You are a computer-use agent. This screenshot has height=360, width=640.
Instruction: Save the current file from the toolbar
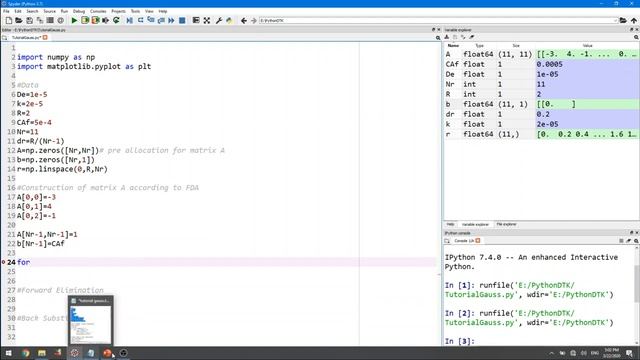coord(29,20)
